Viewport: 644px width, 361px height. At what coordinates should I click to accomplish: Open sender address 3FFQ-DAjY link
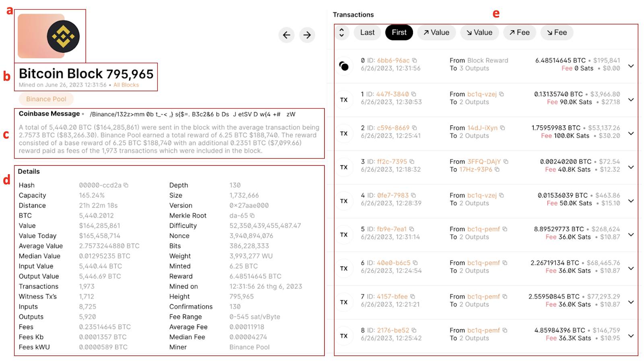(x=484, y=162)
